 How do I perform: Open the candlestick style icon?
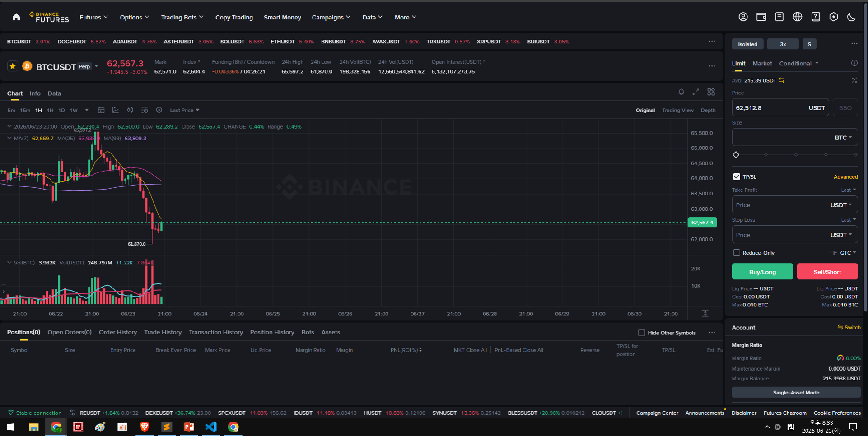[130, 110]
